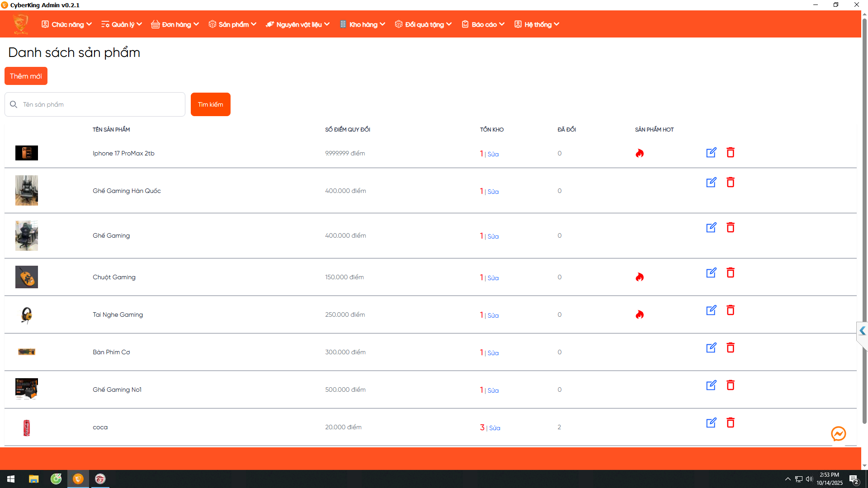Image resolution: width=868 pixels, height=488 pixels.
Task: Toggle hot flame on Chuột Gaming
Action: (639, 277)
